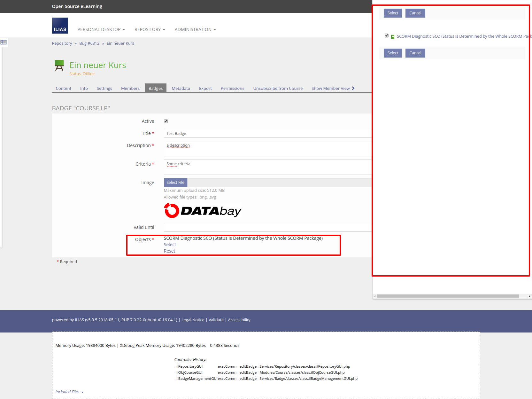Expand the Included Files list

coord(69,392)
